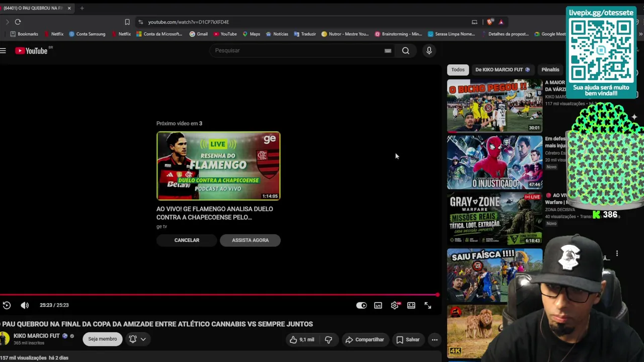This screenshot has height=362, width=644.
Task: Reload the page in the browser
Action: point(18,22)
